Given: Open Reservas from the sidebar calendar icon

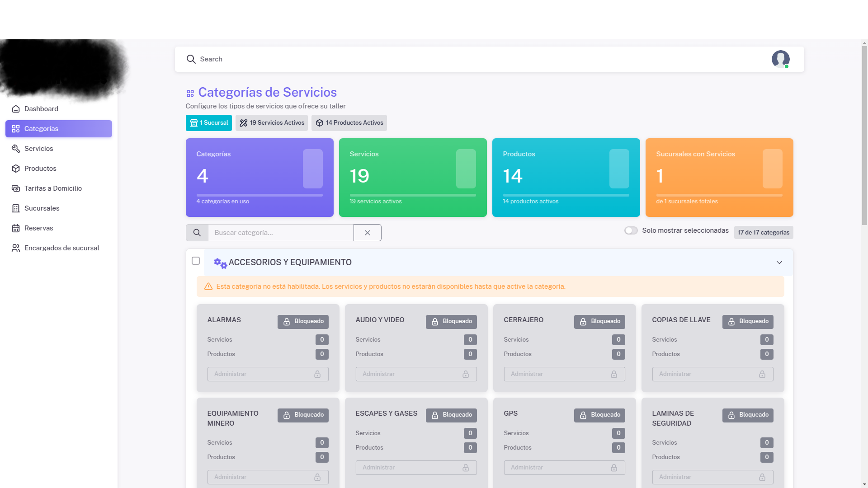Looking at the screenshot, I should pos(16,228).
